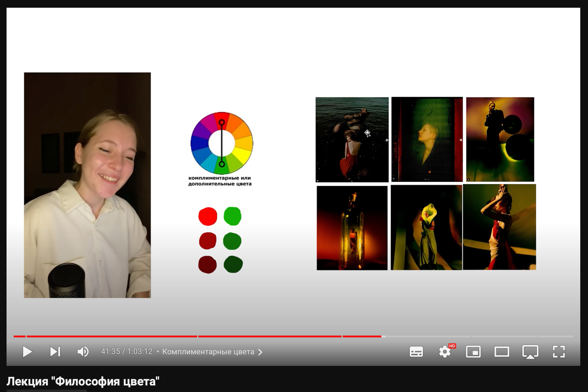
Task: Click the bright red color circle
Action: 208,216
